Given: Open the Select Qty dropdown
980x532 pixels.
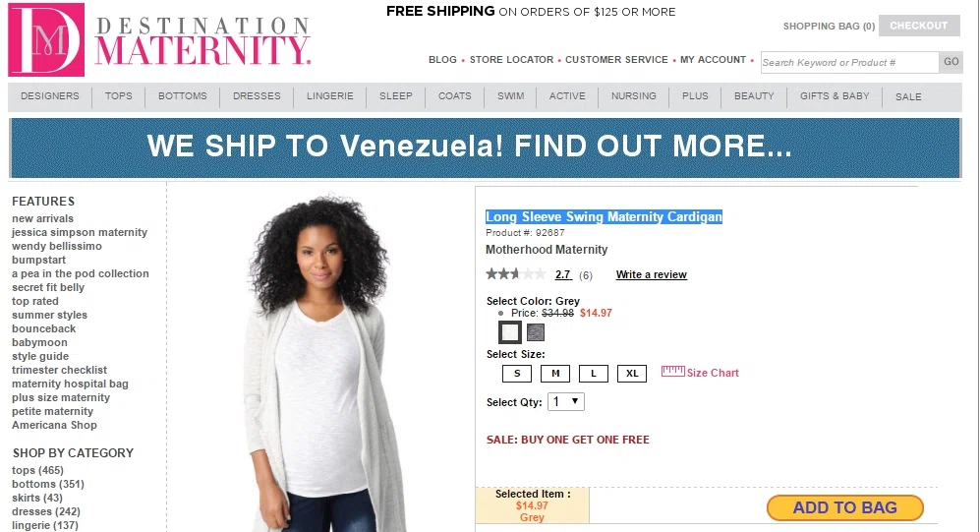Looking at the screenshot, I should 565,401.
